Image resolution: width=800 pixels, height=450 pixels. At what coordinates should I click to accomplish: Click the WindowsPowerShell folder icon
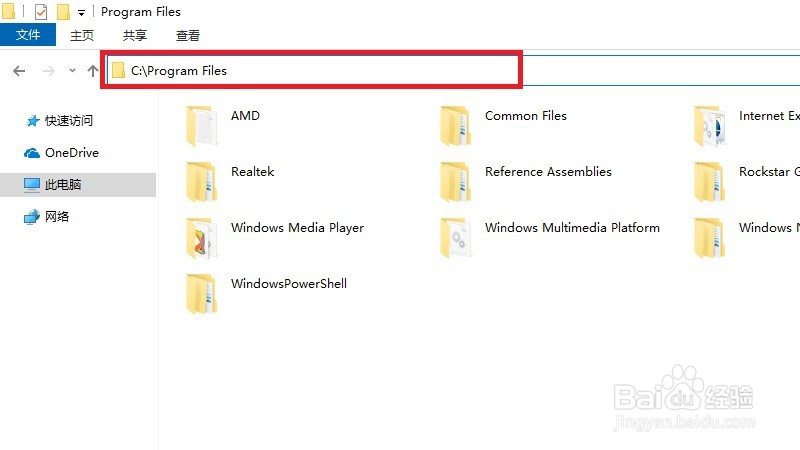(x=202, y=294)
